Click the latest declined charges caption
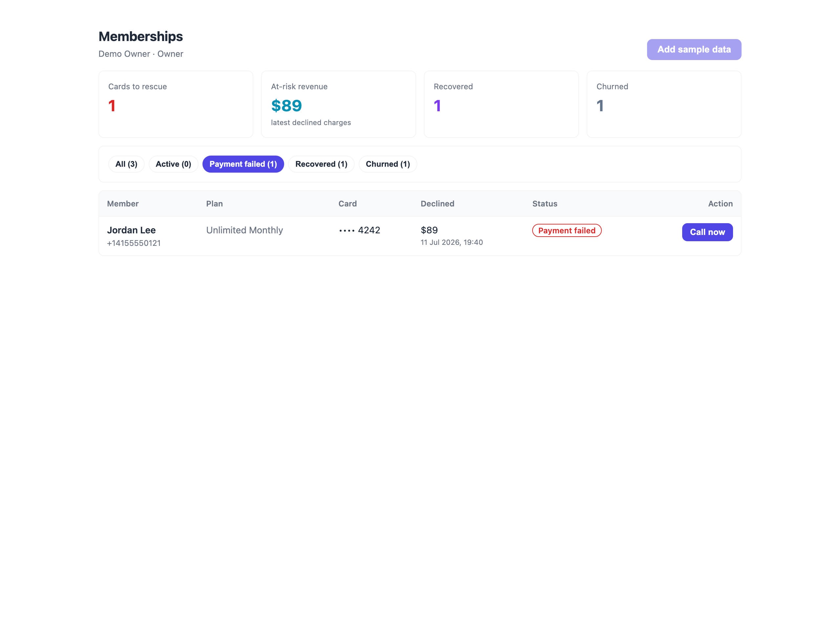This screenshot has height=617, width=840. pyautogui.click(x=311, y=122)
